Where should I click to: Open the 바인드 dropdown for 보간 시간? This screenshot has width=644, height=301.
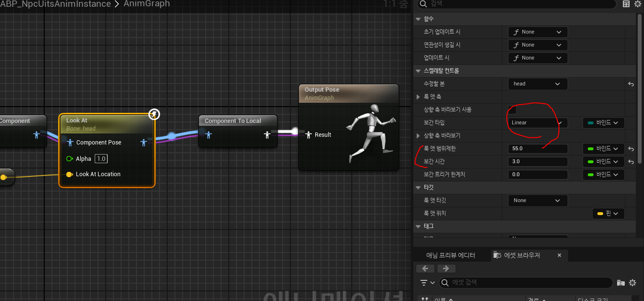603,161
